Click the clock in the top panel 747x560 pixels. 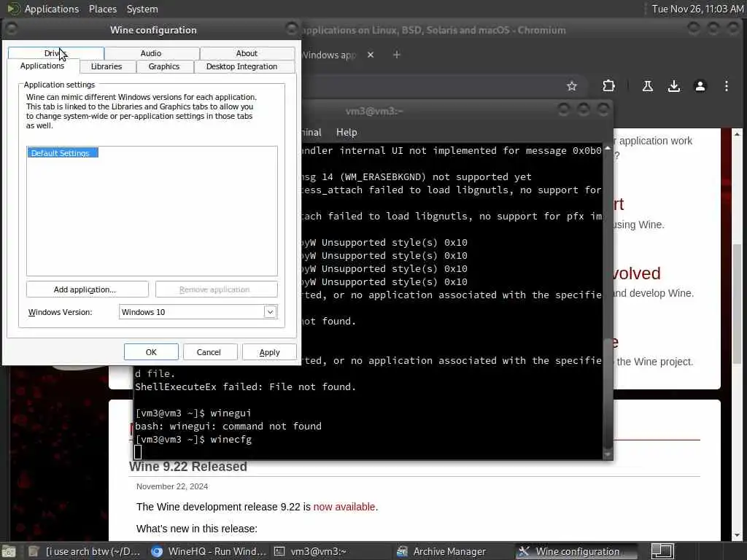(697, 9)
